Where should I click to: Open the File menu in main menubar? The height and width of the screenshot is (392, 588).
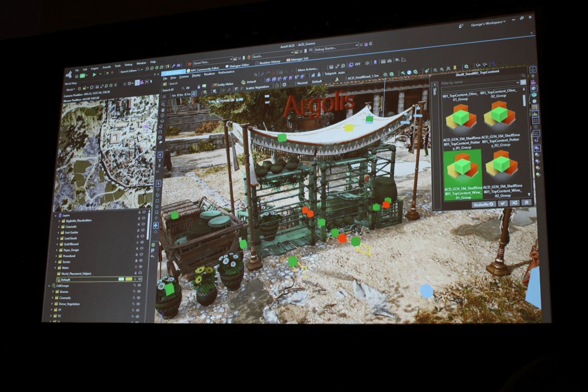point(77,70)
